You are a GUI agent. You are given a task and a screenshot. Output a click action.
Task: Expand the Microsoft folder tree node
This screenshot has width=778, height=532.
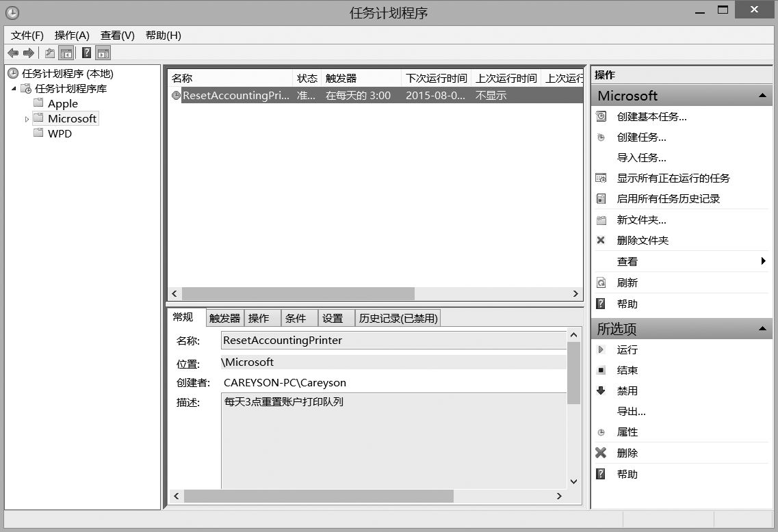tap(27, 119)
